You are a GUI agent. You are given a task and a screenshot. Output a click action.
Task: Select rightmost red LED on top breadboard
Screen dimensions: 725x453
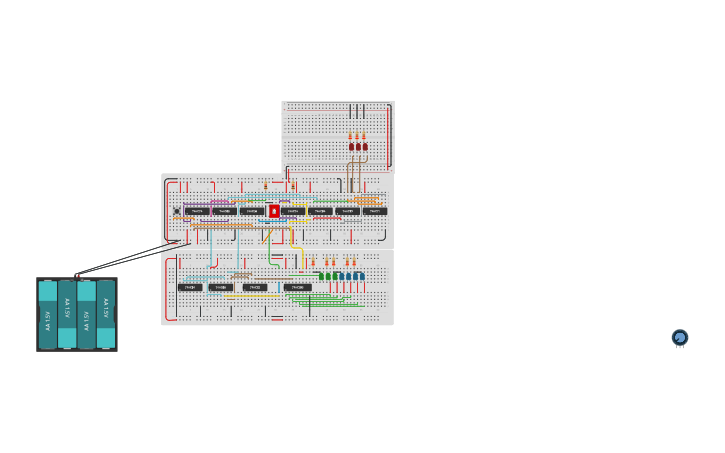coord(365,146)
